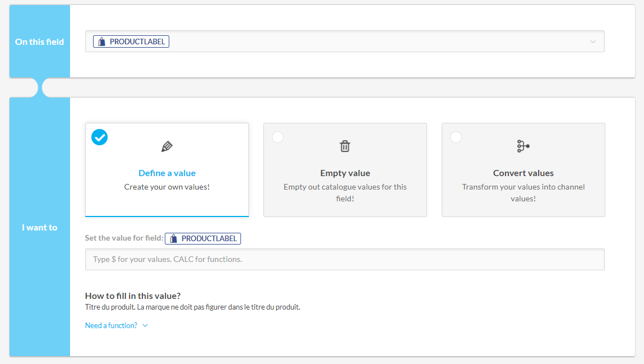The image size is (644, 364).
Task: Choose the 'Convert values' card title
Action: pyautogui.click(x=523, y=173)
